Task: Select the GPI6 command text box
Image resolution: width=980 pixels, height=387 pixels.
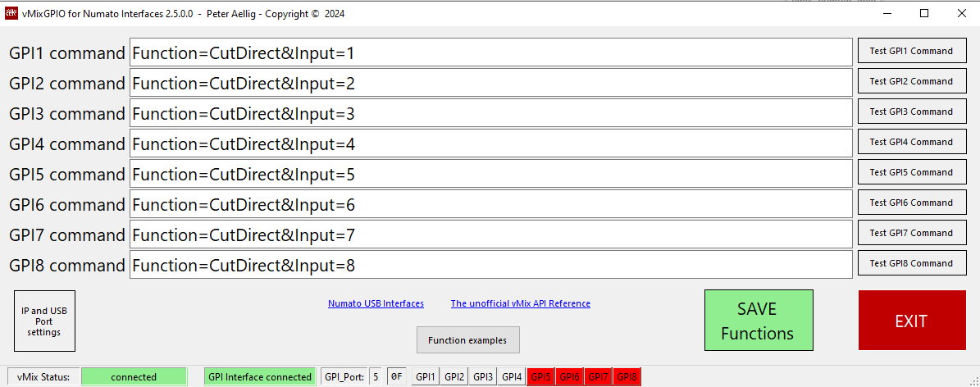Action: point(490,205)
